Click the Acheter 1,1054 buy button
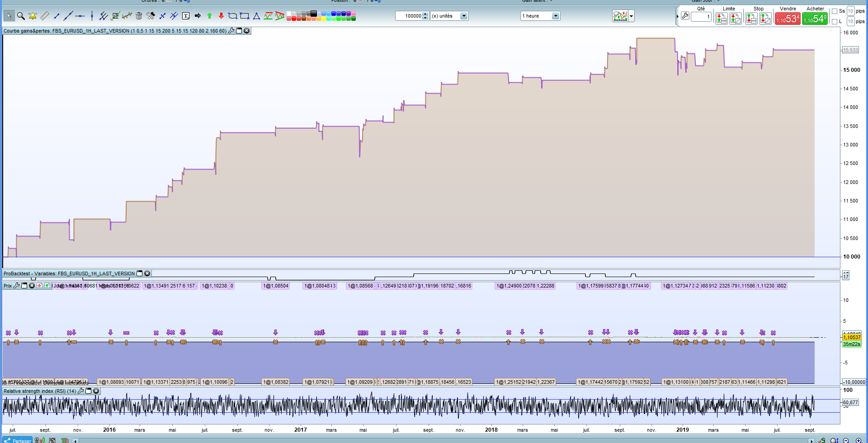The height and width of the screenshot is (443, 868). coord(815,19)
